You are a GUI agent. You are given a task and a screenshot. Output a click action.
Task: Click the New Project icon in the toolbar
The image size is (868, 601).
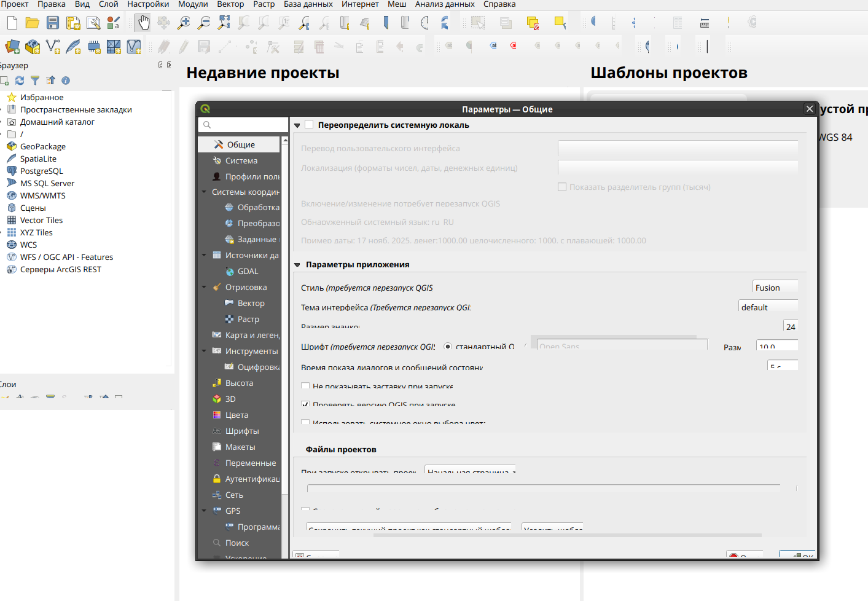12,23
